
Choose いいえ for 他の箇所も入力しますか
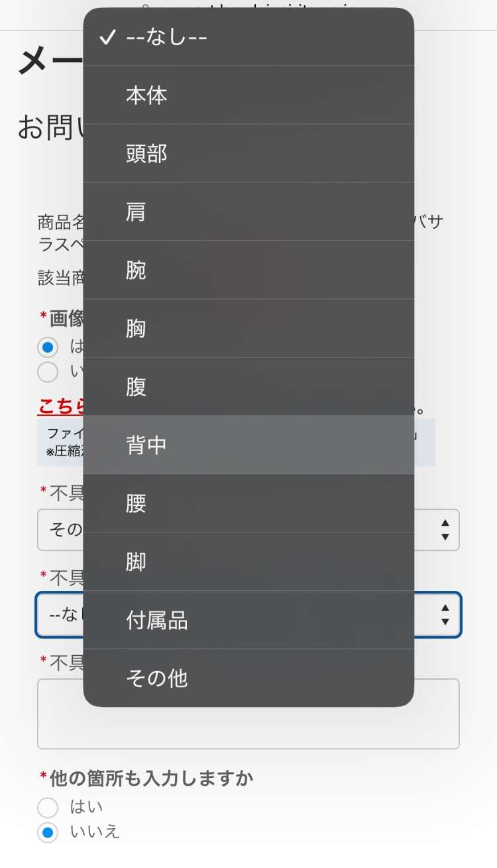pos(48,832)
